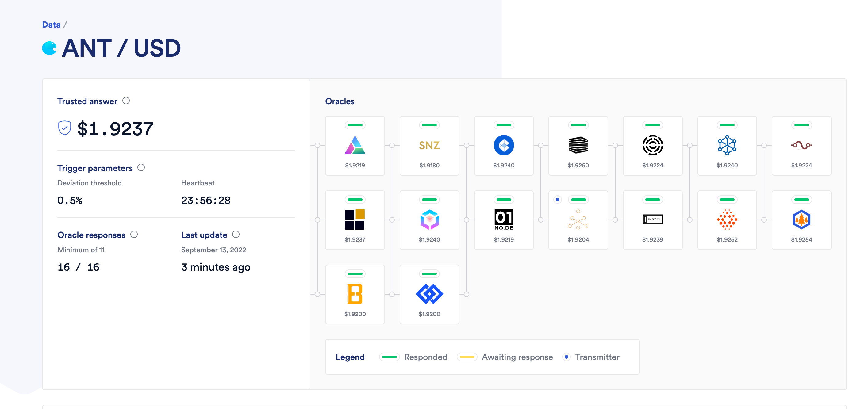The image size is (868, 409).
Task: Click the yellow Awaiting response legend pill
Action: click(467, 357)
